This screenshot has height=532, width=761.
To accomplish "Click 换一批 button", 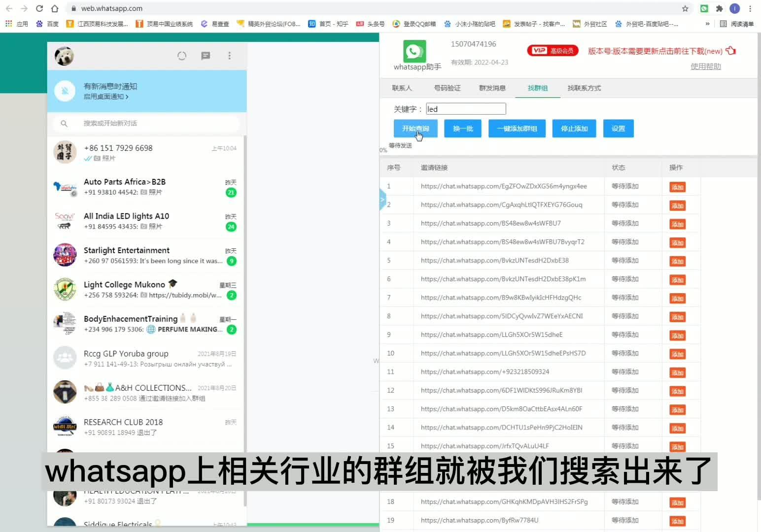I will [463, 129].
